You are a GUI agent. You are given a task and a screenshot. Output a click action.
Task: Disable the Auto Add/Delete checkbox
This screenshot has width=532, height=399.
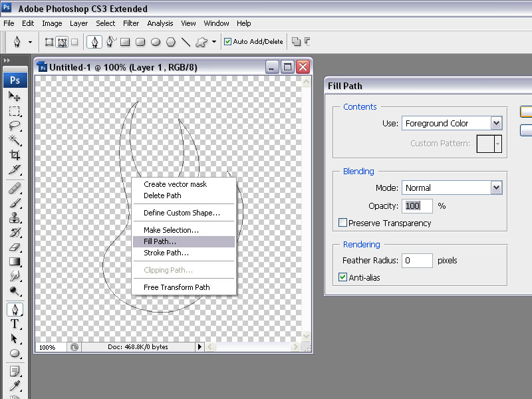click(x=227, y=42)
